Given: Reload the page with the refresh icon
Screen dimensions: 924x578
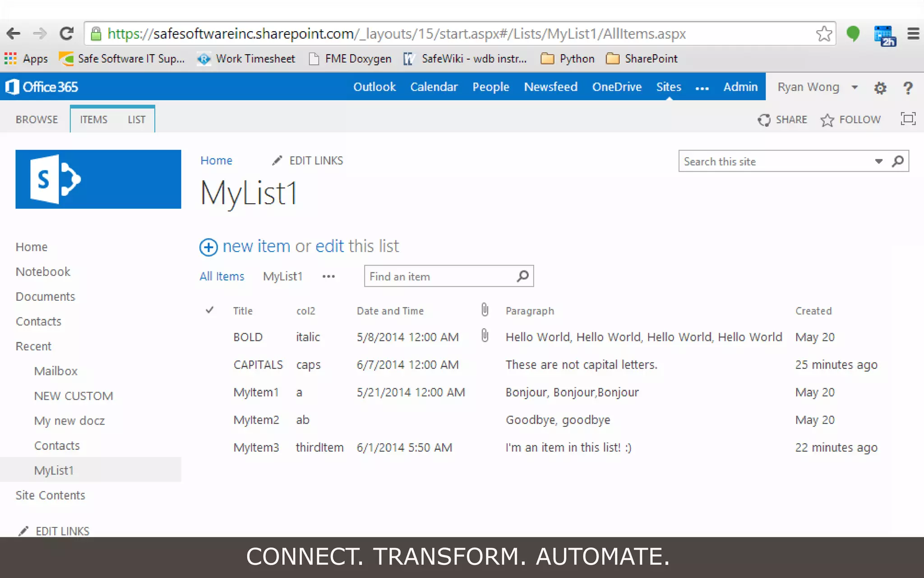Looking at the screenshot, I should tap(67, 33).
